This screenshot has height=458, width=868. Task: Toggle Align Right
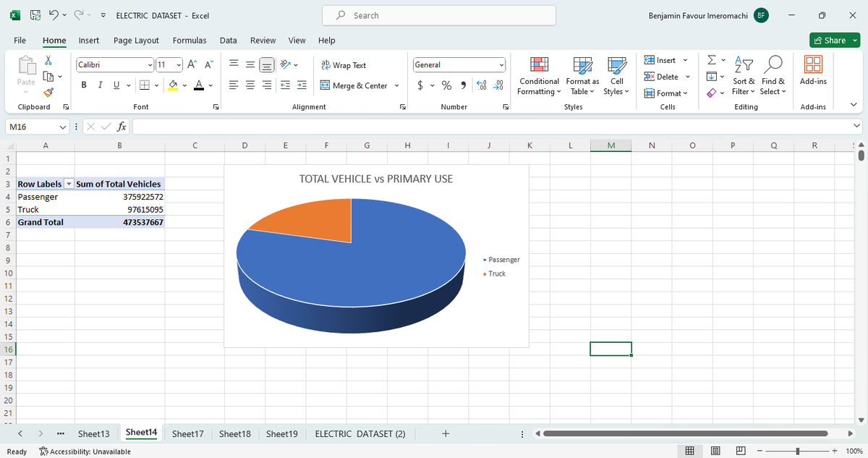(267, 85)
